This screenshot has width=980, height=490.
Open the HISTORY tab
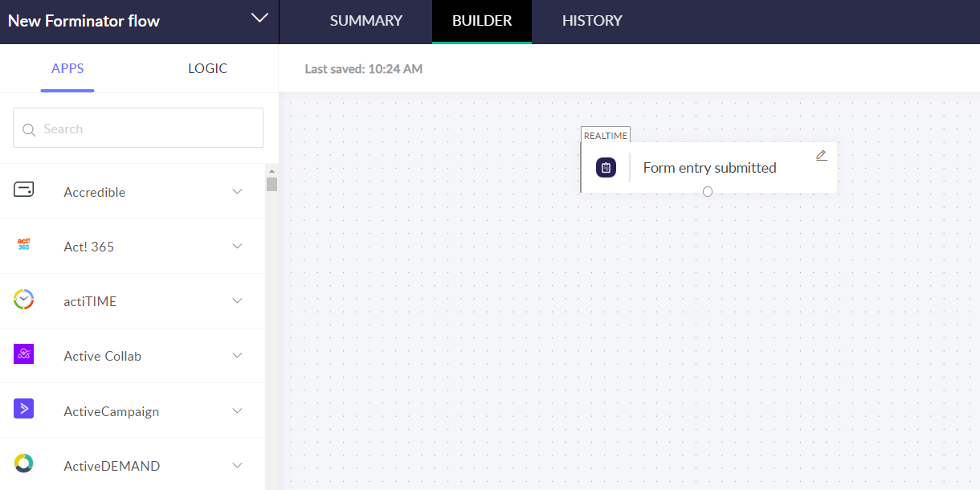pos(592,21)
